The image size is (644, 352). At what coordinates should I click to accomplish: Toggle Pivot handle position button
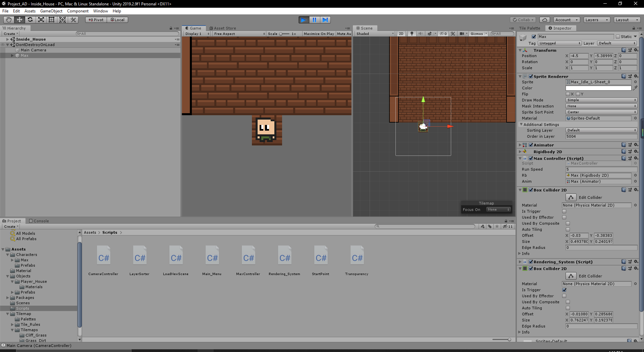96,20
